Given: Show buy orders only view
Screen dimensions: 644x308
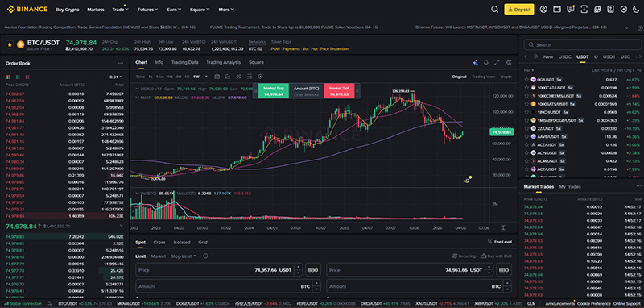Looking at the screenshot, I should tap(18, 77).
